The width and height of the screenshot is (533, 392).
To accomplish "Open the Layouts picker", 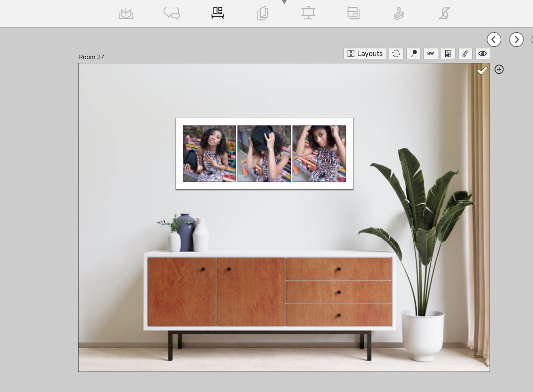I will (365, 54).
